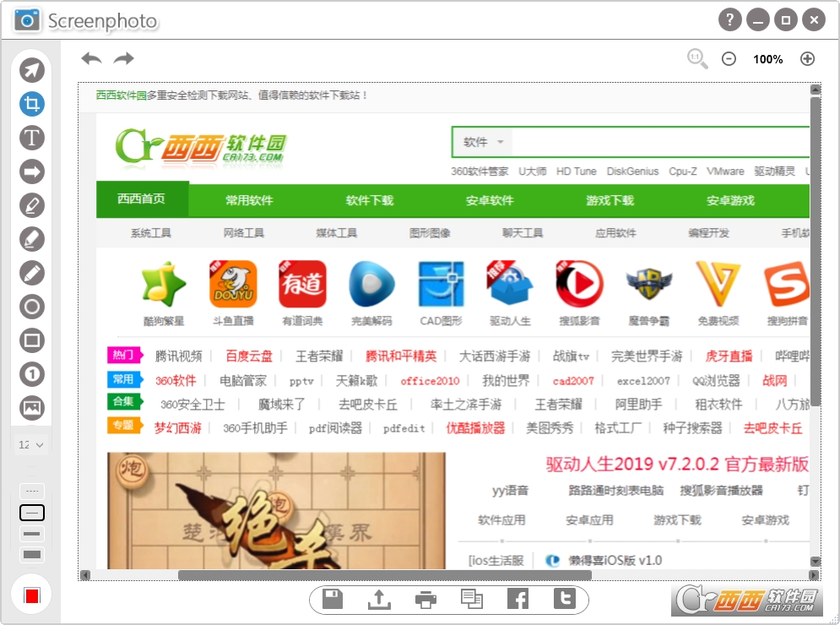Click the 驱动人生 app icon
This screenshot has width=840, height=625.
(510, 284)
